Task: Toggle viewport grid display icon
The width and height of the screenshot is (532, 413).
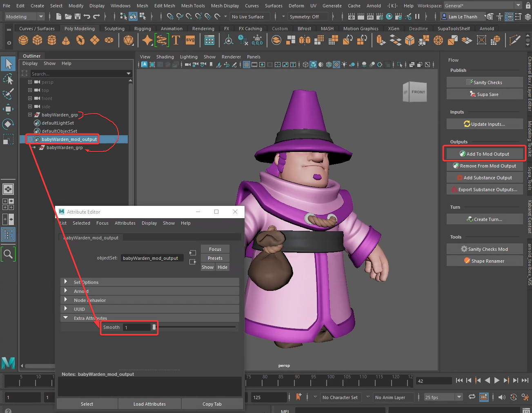Action: click(247, 65)
